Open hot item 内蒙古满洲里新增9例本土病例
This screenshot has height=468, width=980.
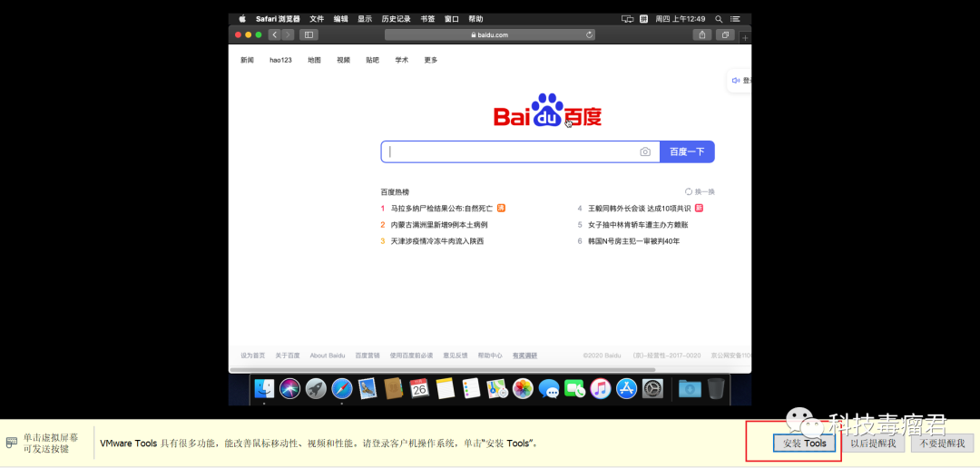coord(439,224)
